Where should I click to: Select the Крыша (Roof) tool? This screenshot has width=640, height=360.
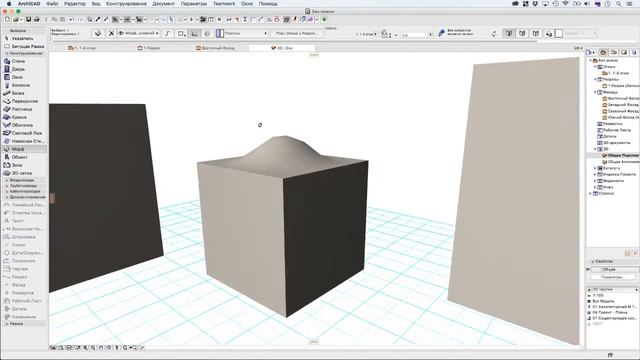tap(24, 117)
